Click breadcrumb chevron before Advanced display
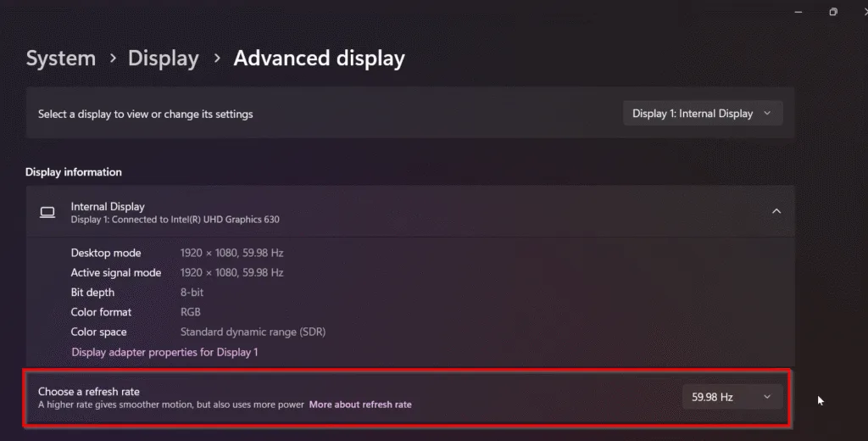Image resolution: width=868 pixels, height=441 pixels. pyautogui.click(x=217, y=59)
